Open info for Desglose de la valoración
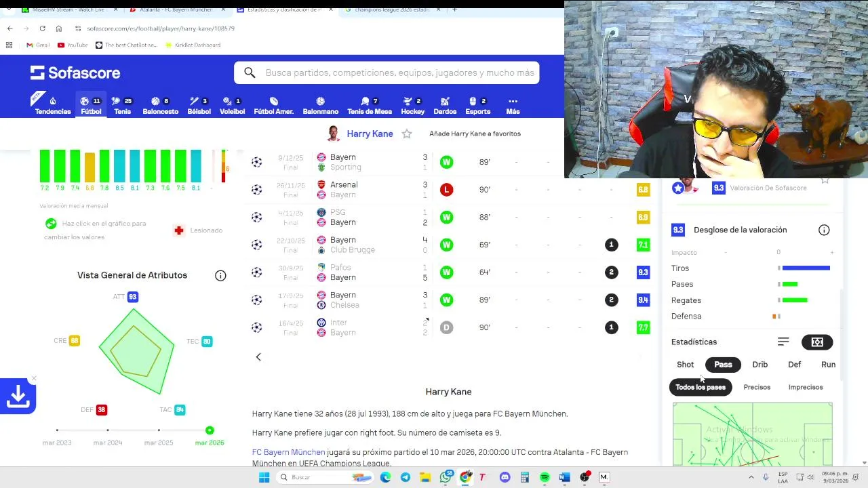This screenshot has height=488, width=868. point(824,230)
